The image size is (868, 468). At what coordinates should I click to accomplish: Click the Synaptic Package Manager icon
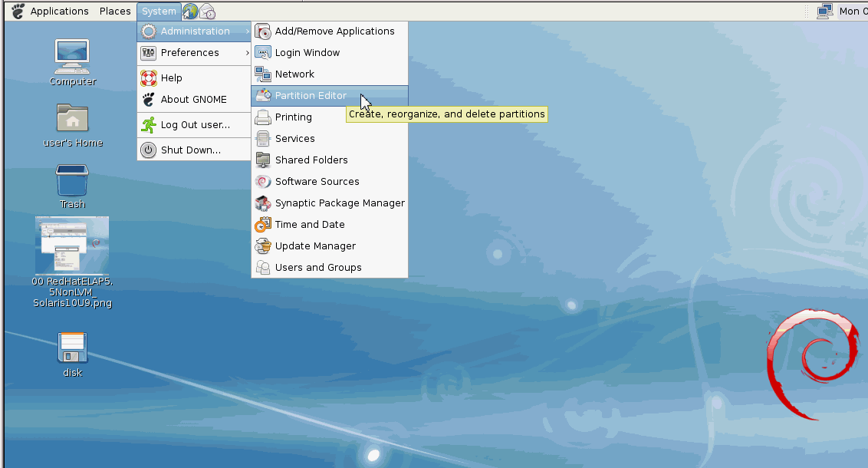263,203
